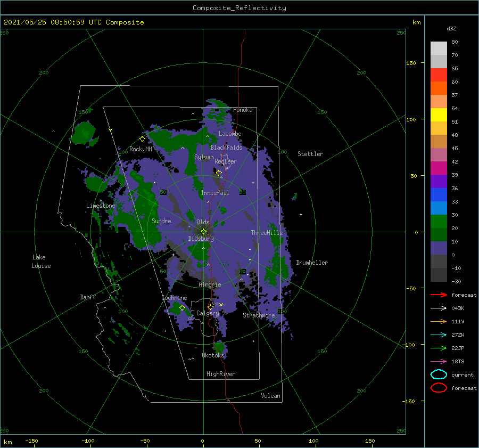The width and height of the screenshot is (479, 448).
Task: Click the dBZ legend heading
Action: pos(451,28)
